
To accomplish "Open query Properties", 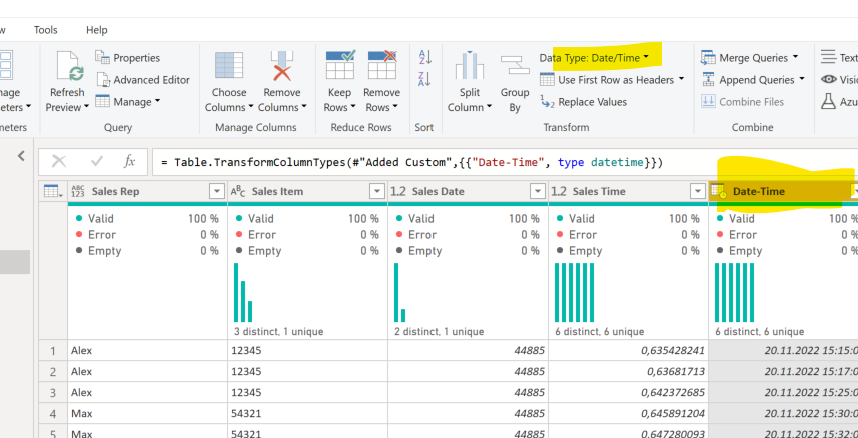I will coord(127,57).
